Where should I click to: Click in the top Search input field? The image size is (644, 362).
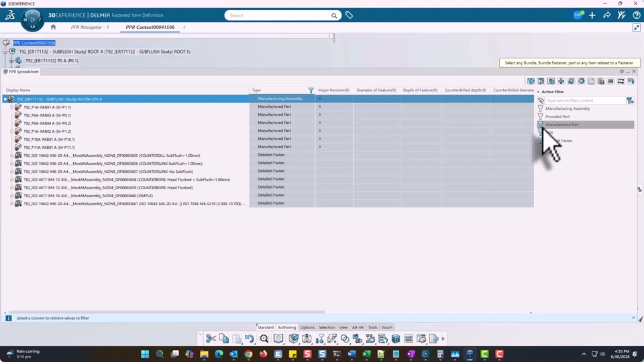pyautogui.click(x=278, y=15)
